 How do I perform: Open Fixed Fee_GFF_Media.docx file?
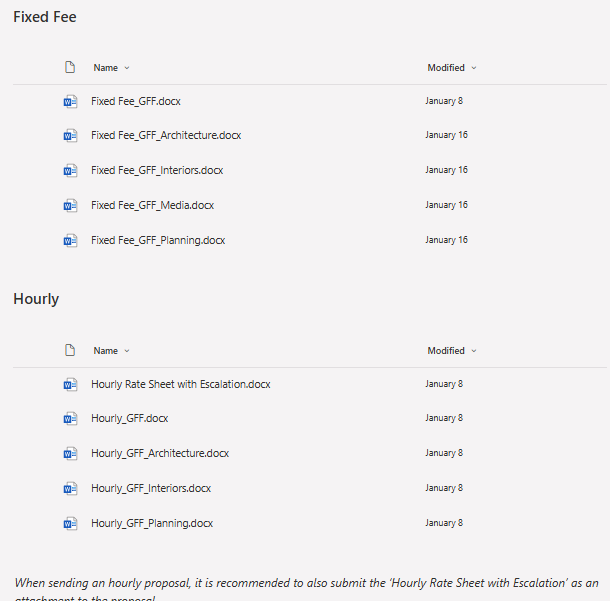[x=152, y=205]
